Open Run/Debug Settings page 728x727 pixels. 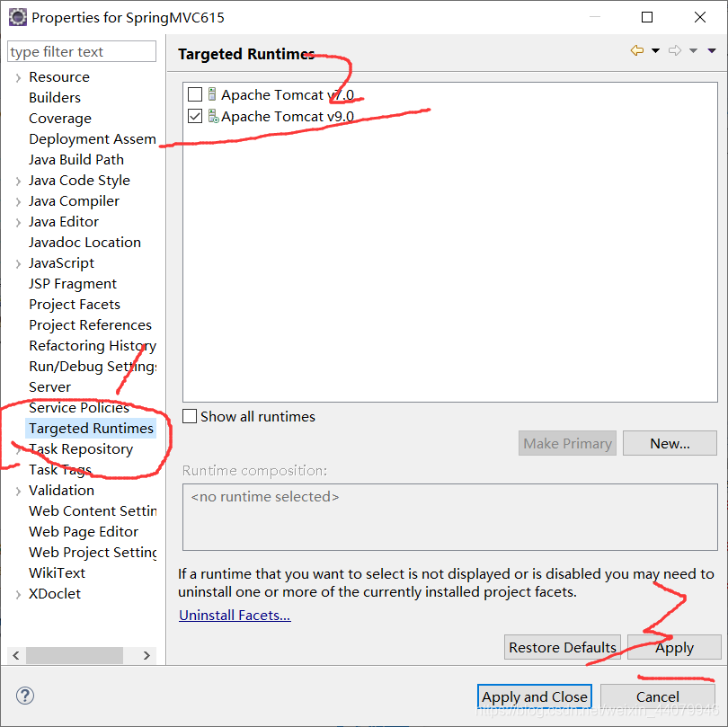[93, 367]
